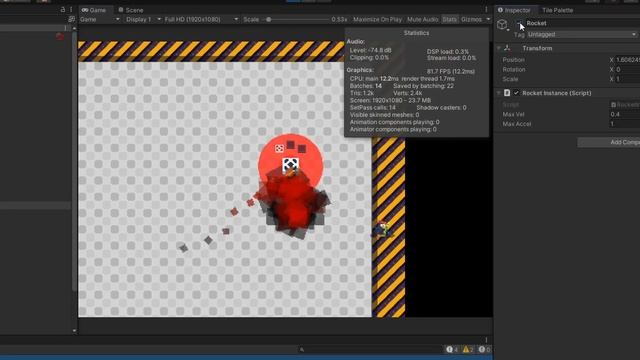Click the hierarchy search-by-type icon
The width and height of the screenshot is (640, 360).
click(x=71, y=19)
